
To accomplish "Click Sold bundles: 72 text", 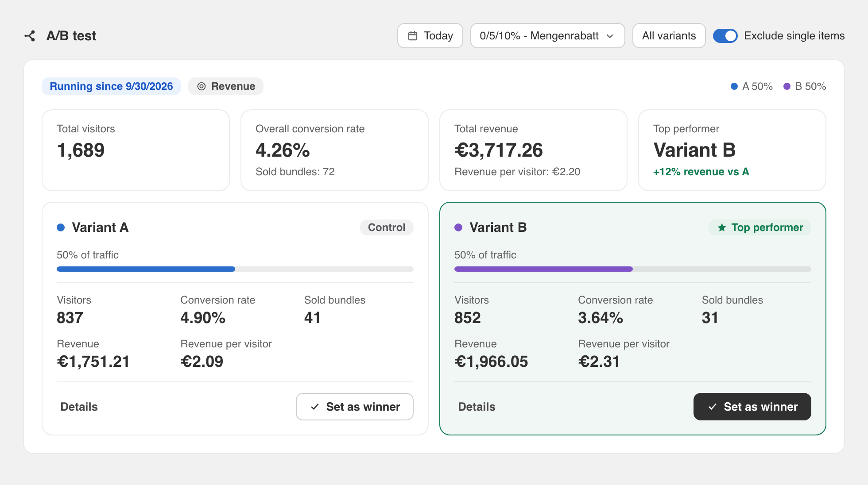I will tap(295, 172).
